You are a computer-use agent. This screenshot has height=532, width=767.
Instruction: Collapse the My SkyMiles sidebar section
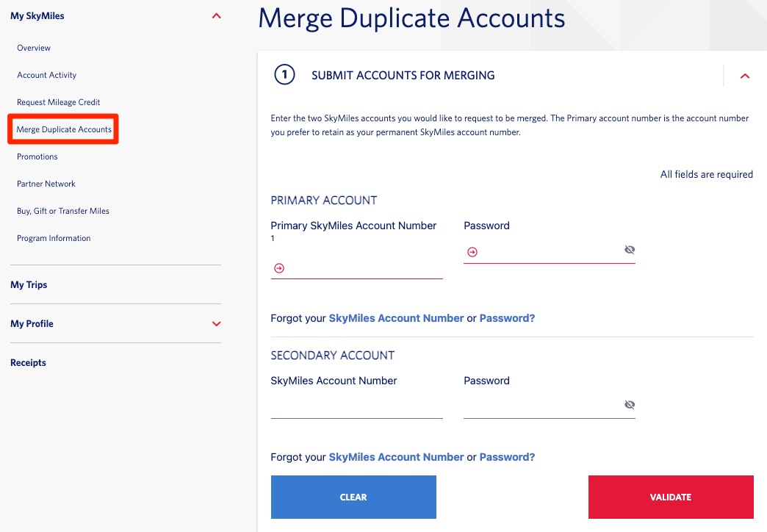click(215, 15)
